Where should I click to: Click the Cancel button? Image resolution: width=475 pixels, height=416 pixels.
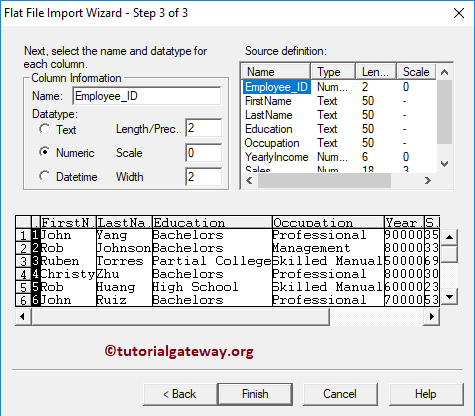pos(340,394)
